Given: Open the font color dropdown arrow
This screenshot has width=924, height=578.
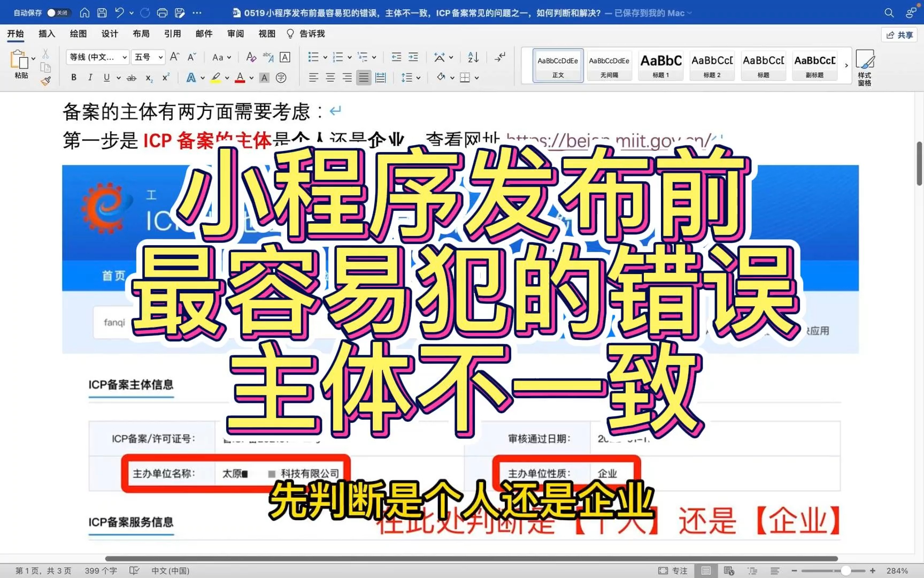Looking at the screenshot, I should click(251, 78).
